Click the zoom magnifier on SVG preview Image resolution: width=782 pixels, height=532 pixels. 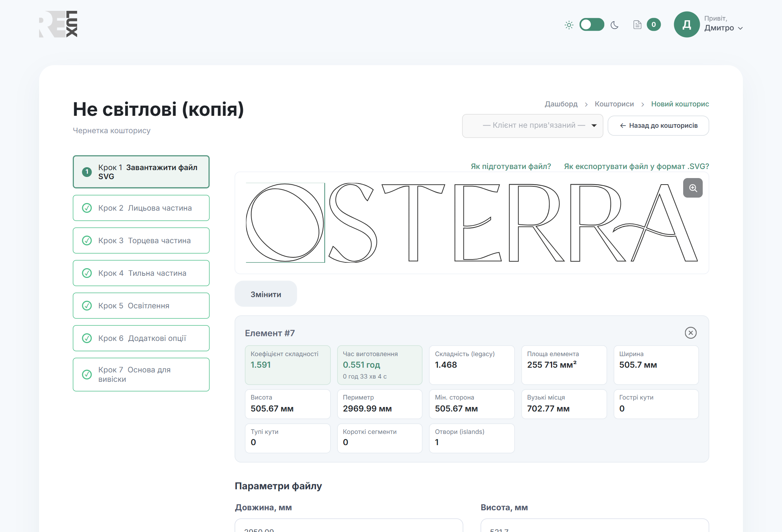click(693, 188)
